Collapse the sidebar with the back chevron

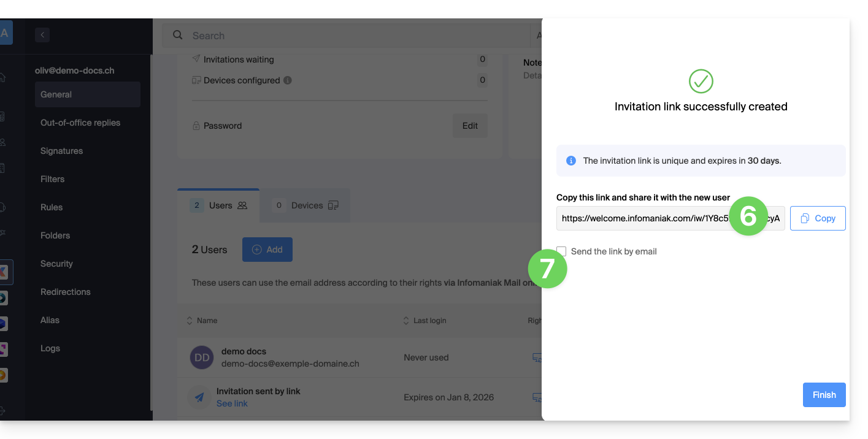pos(42,35)
